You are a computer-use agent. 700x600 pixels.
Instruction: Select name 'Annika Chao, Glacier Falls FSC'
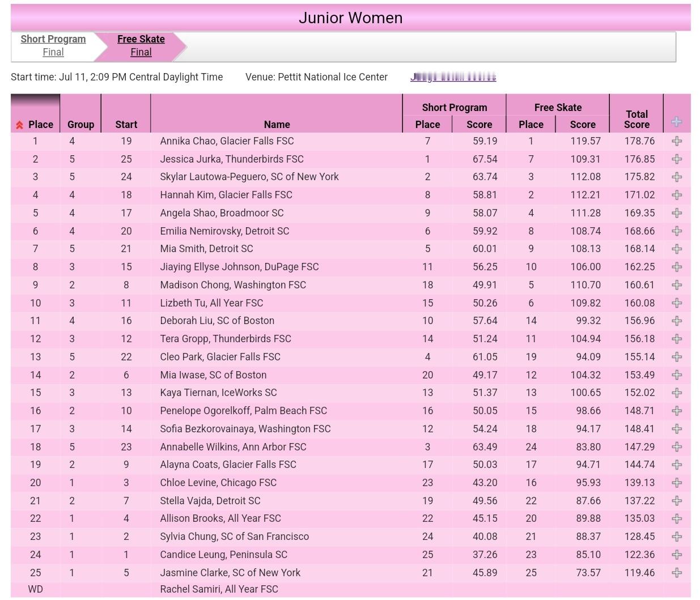click(227, 141)
